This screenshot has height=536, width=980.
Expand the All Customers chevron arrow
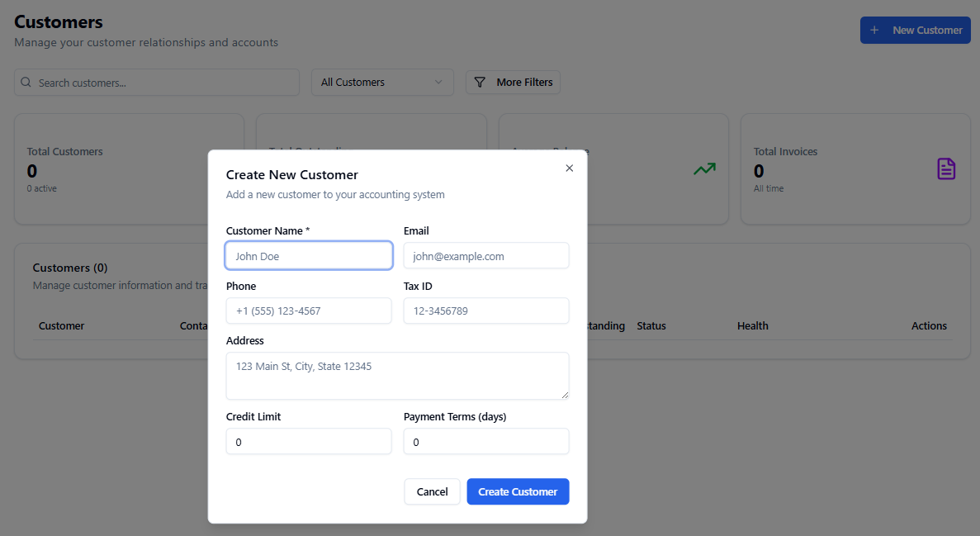click(x=438, y=83)
